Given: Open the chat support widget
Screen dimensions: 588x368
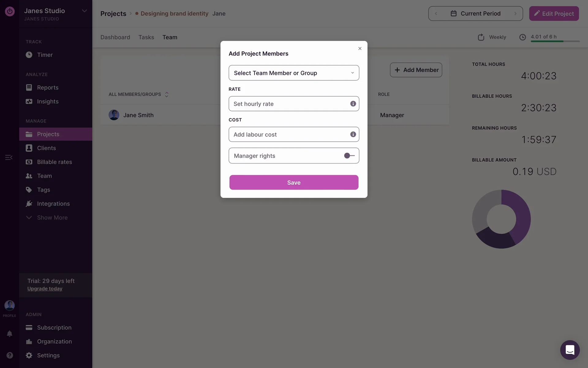Looking at the screenshot, I should point(570,350).
